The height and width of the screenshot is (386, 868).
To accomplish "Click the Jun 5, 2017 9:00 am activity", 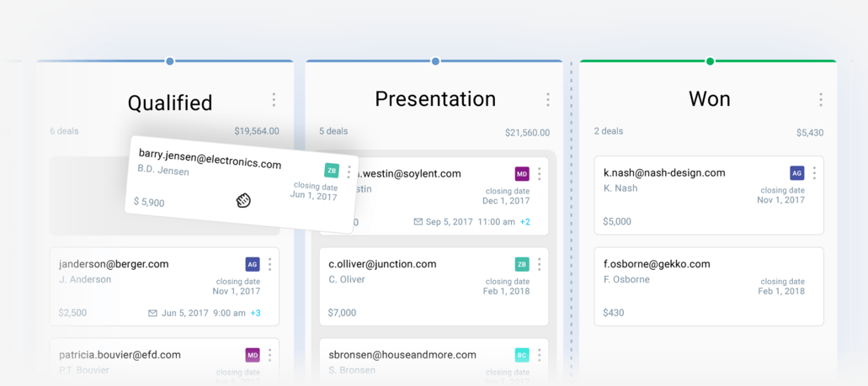I will pos(203,313).
